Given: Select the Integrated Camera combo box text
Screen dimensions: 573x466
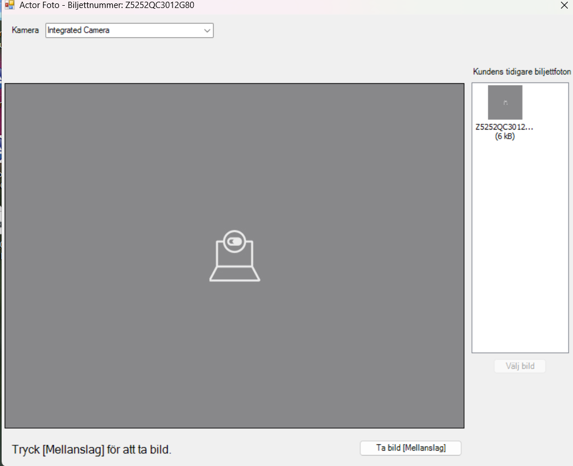Looking at the screenshot, I should click(x=78, y=30).
